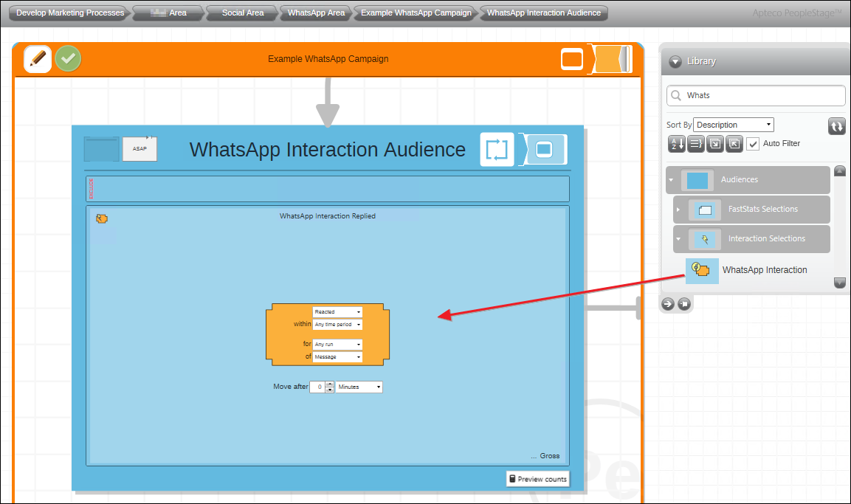Click the audience repeat loop icon
The image size is (851, 504).
click(x=497, y=149)
